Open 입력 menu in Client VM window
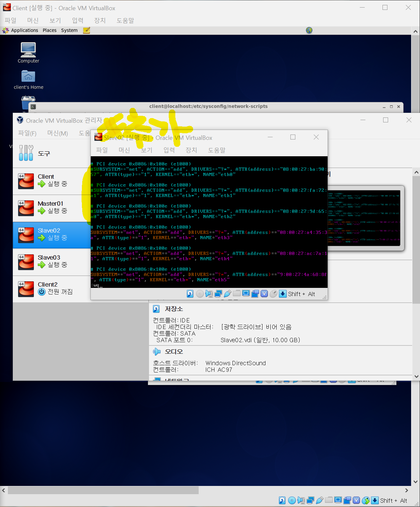This screenshot has height=507, width=420. [78, 20]
